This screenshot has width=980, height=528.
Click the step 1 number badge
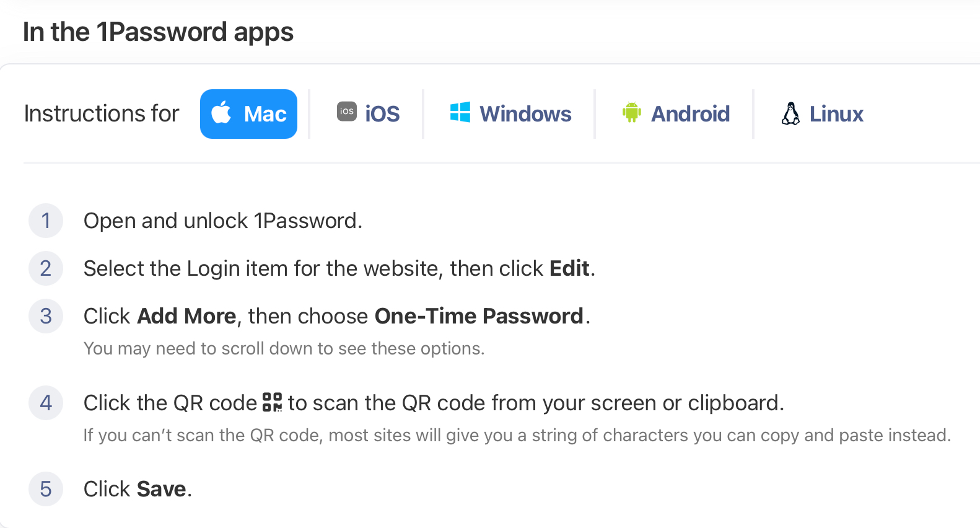click(46, 221)
